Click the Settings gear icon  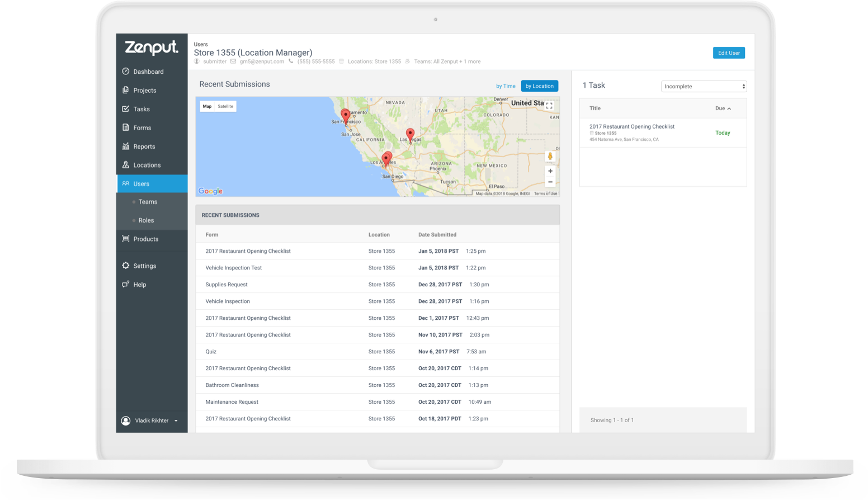tap(126, 266)
